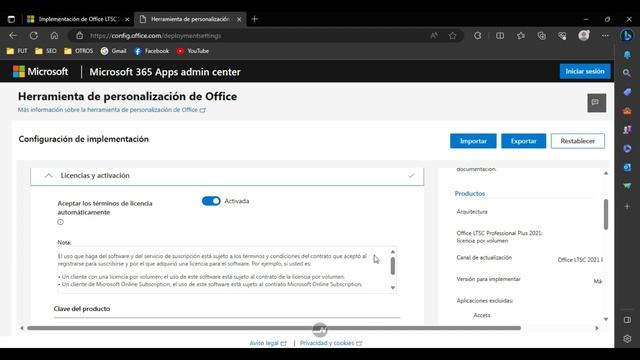
Task: Click Office LTSC Professional Plus 2021 text
Action: click(x=500, y=237)
